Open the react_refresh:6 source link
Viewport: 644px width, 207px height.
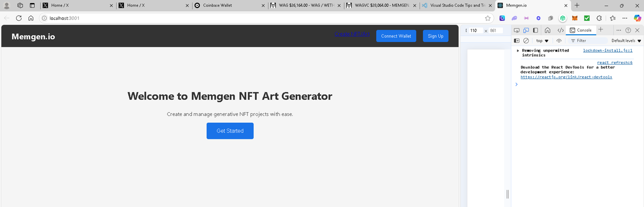[614, 63]
